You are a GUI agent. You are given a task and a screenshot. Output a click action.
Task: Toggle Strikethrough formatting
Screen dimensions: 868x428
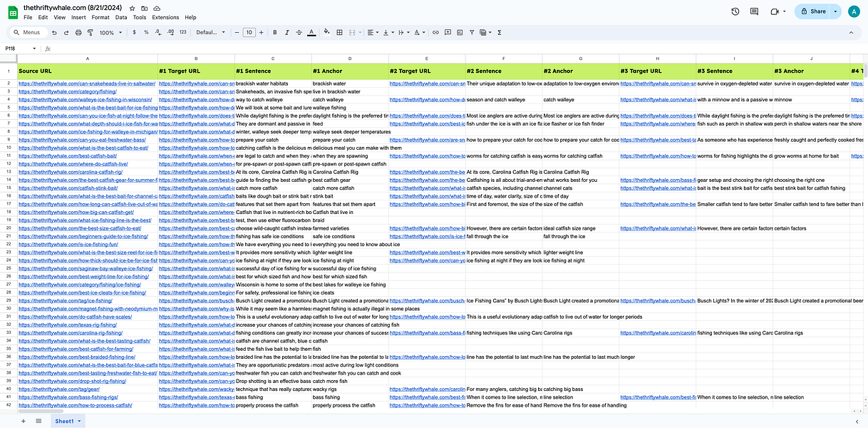299,32
